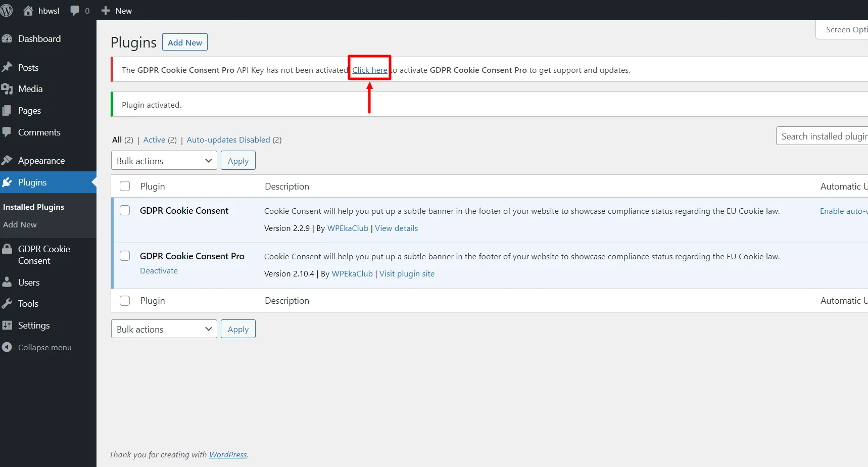Viewport: 868px width, 467px height.
Task: Open the Auto-updates Disabled filter
Action: (228, 139)
